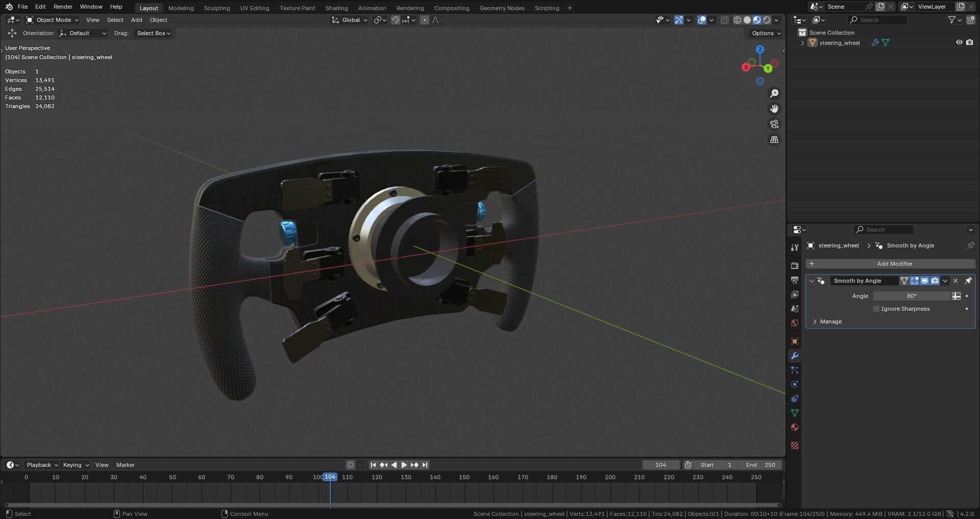Open the Material properties tab

(x=794, y=427)
